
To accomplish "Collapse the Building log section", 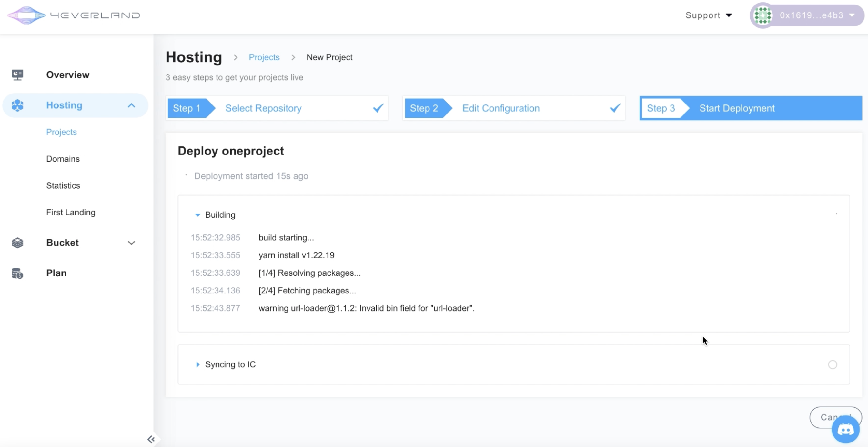I will pyautogui.click(x=198, y=215).
